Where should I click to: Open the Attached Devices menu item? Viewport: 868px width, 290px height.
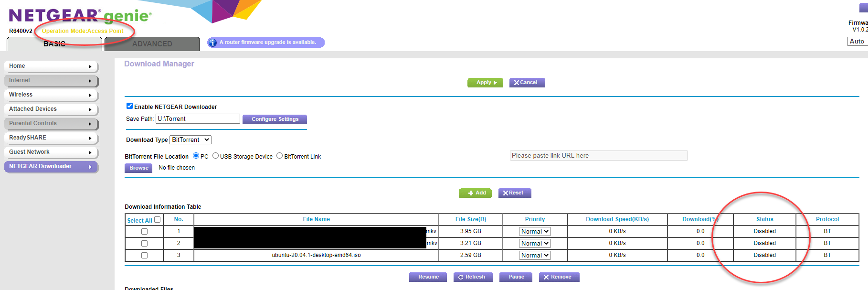pos(51,109)
